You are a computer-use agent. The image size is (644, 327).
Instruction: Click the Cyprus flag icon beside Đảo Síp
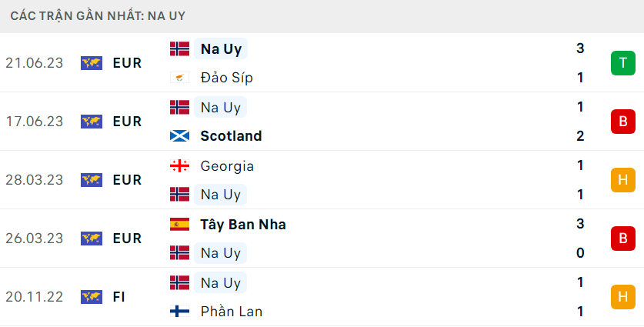click(x=179, y=78)
